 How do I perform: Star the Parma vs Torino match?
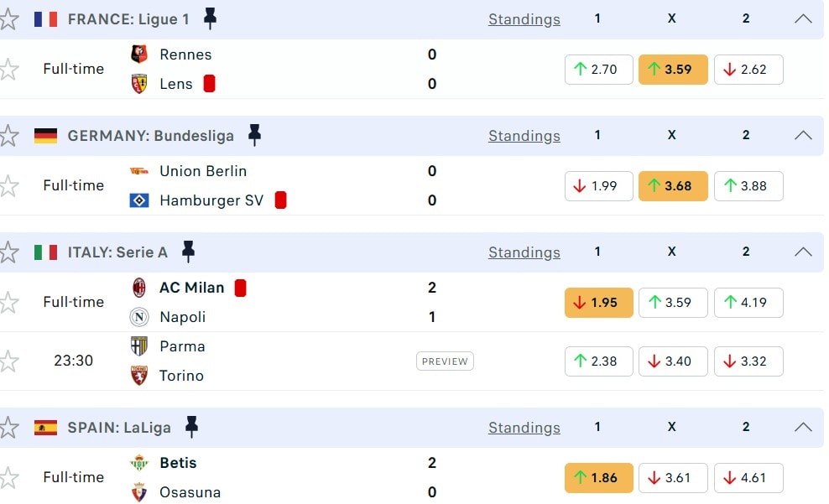tap(8, 361)
